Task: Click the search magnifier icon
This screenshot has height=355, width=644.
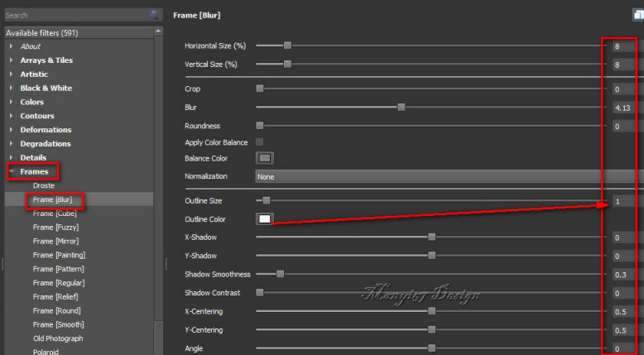Action: [154, 14]
